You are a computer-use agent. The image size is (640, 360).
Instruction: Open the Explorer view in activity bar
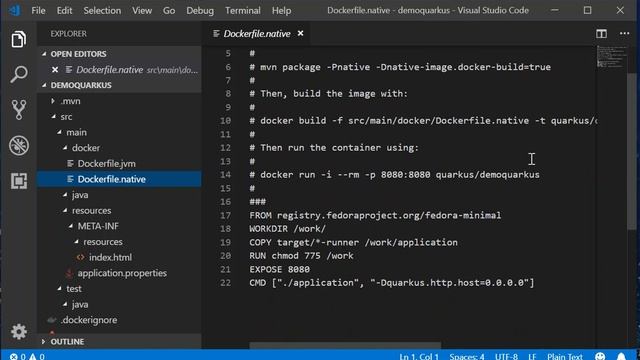point(19,39)
